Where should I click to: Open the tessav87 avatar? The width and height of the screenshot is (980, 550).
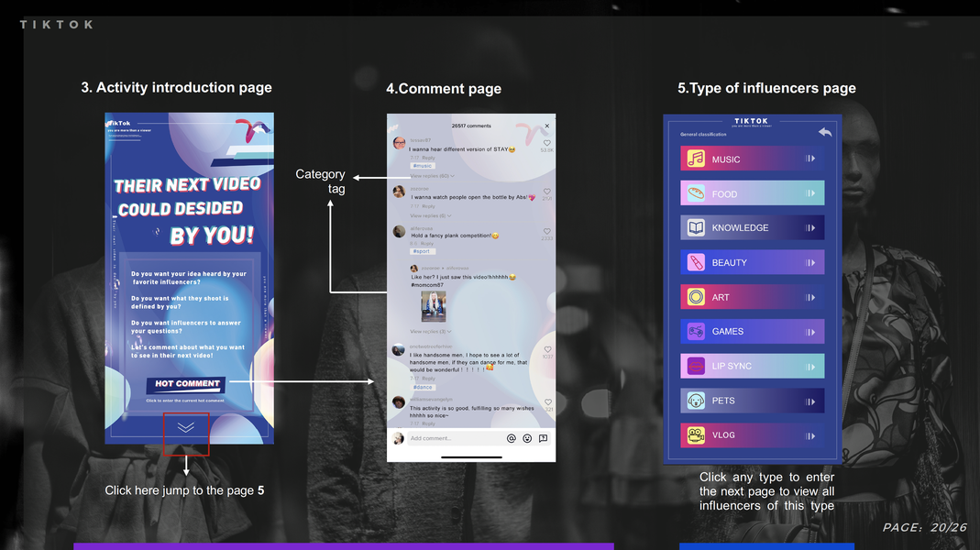click(x=399, y=143)
